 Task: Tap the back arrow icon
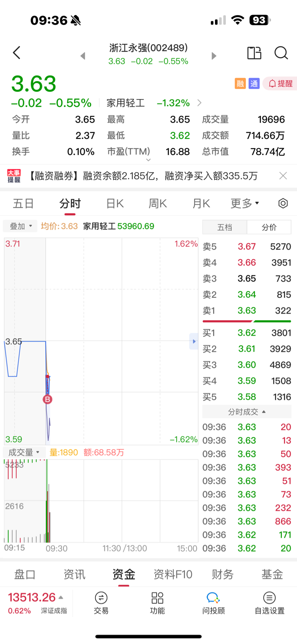(x=16, y=53)
